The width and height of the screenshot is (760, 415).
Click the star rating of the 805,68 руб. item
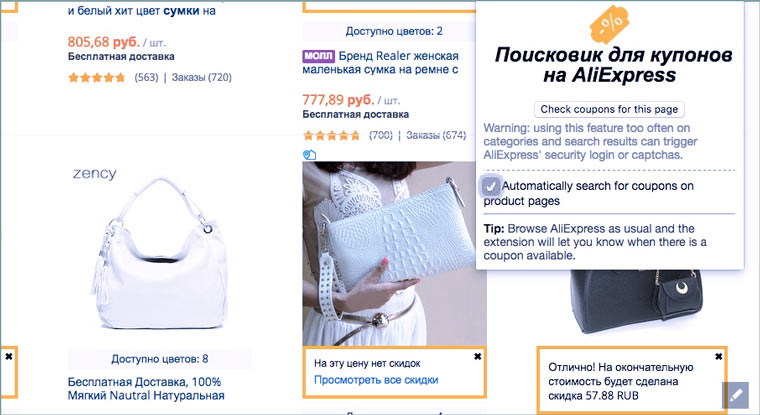tap(97, 78)
